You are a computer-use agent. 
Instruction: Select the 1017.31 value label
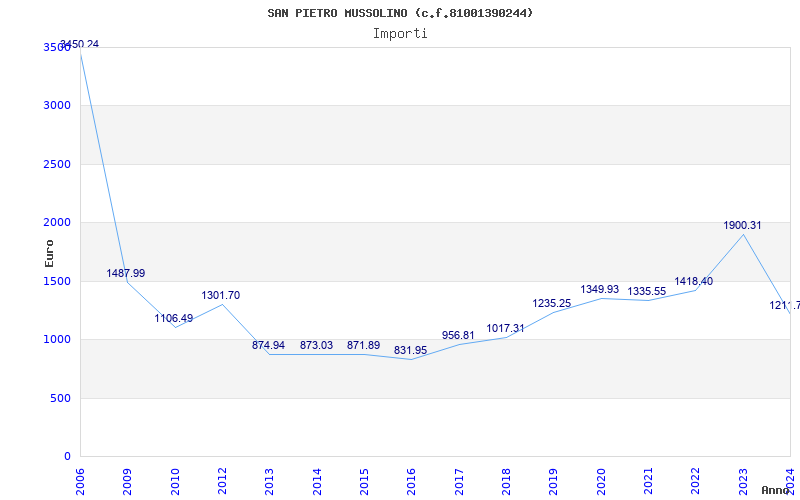click(x=505, y=328)
